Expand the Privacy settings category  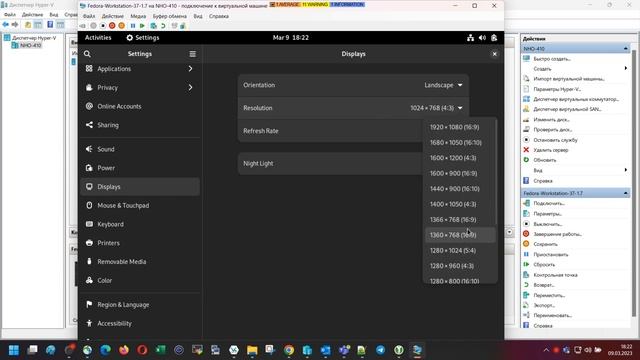190,87
